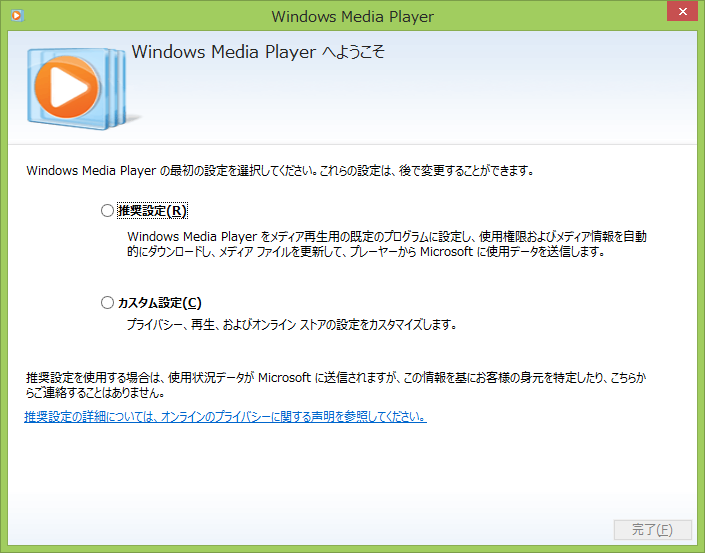
Task: Click the カスタム設定 description about プライバシー
Action: coord(291,325)
